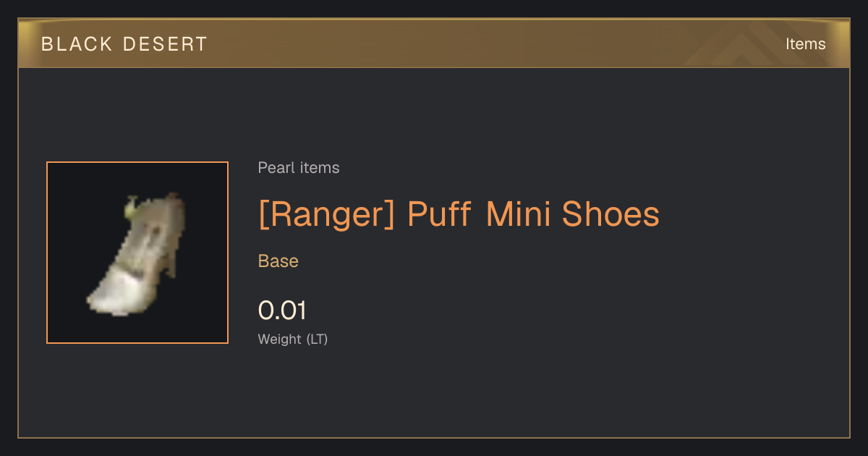Open the [Ranger] Puff Mini Shoes title
The image size is (868, 456).
(459, 215)
